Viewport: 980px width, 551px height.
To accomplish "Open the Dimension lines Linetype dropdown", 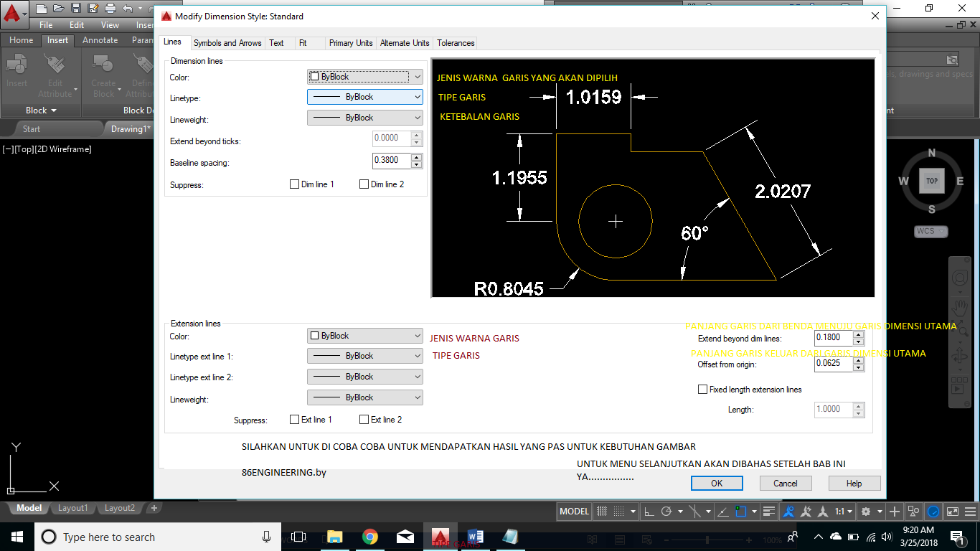I will tap(365, 97).
